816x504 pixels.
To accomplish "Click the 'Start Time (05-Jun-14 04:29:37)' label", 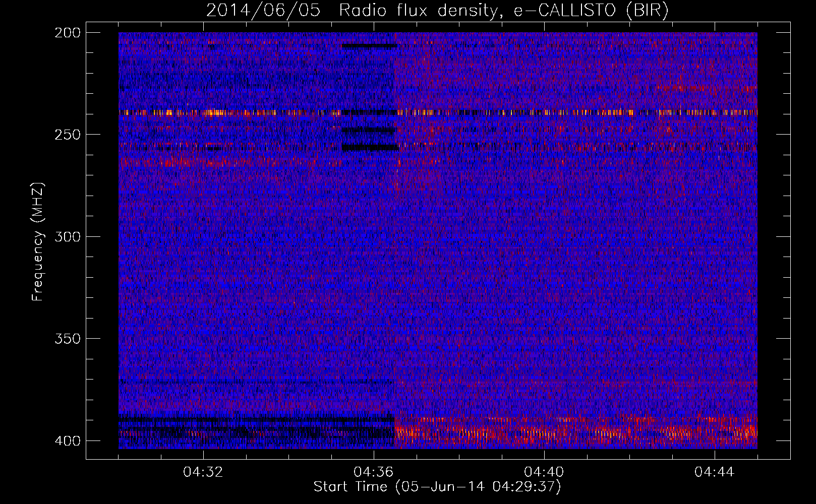I will (x=437, y=487).
